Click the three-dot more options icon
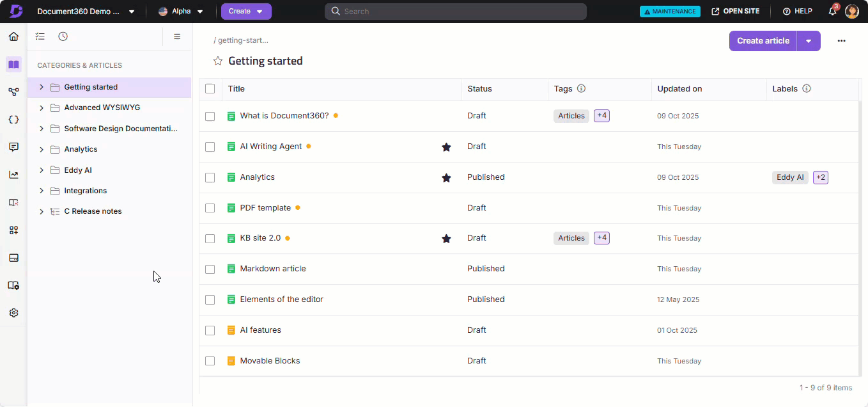 (841, 41)
